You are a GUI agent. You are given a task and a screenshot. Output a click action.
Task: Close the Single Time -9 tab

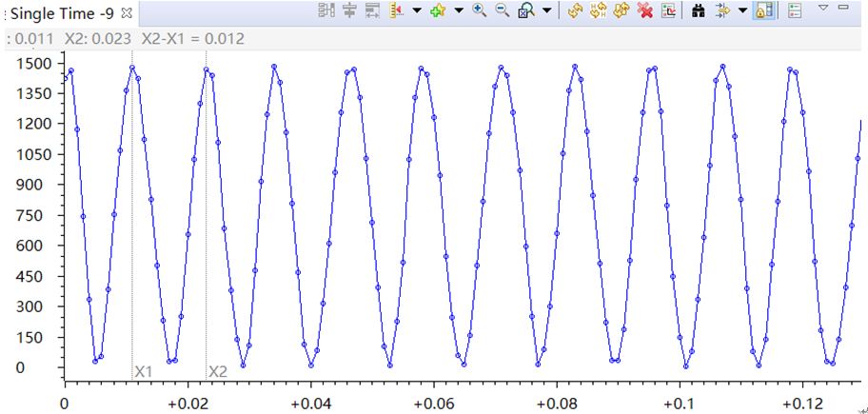point(127,12)
